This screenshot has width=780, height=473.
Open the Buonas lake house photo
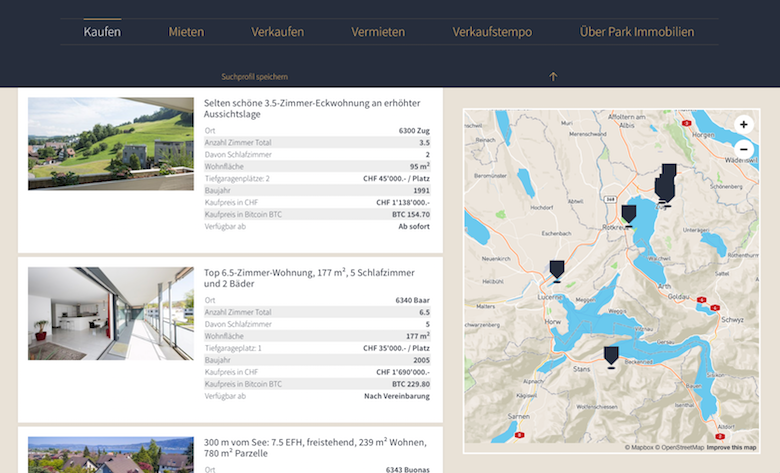tap(111, 455)
